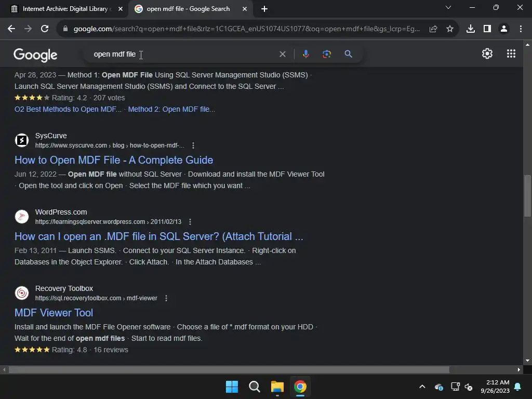Click the sql.recoverytoolbox.com URL
This screenshot has height=399, width=532.
(x=96, y=298)
